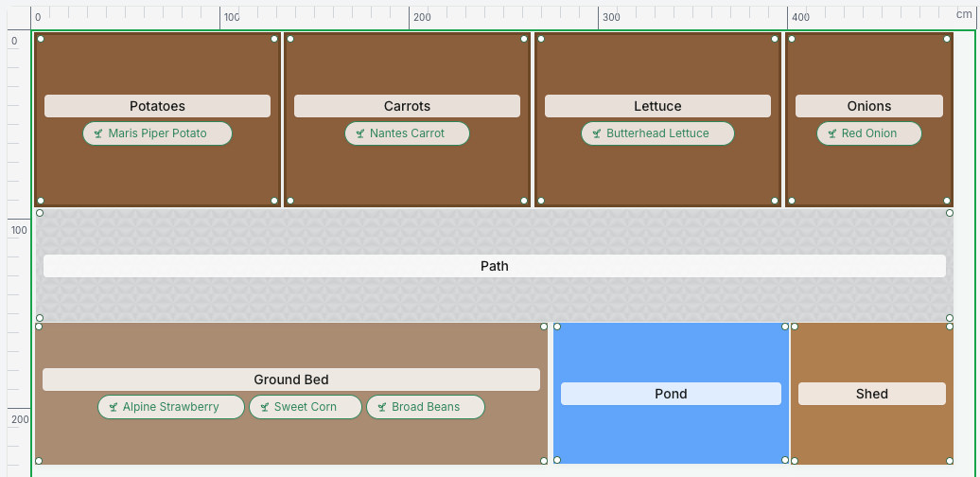Click the plant icon in Red Onion tag
This screenshot has width=980, height=477.
pos(831,133)
